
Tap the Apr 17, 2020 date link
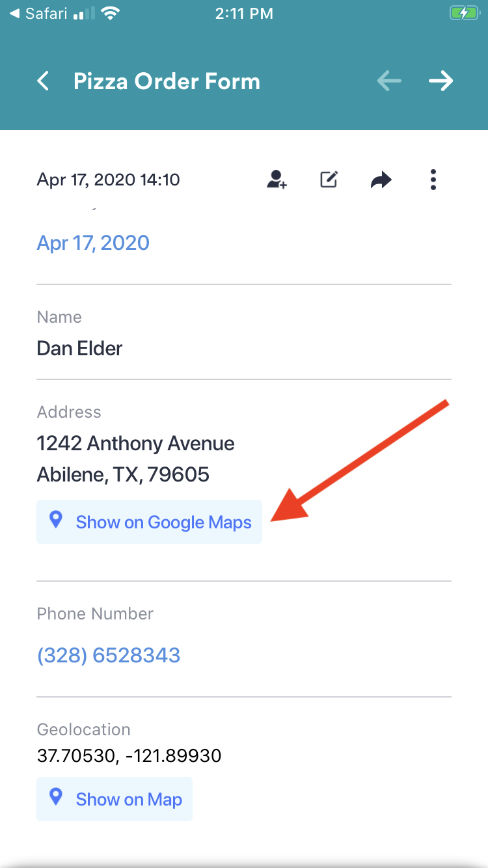(x=93, y=243)
